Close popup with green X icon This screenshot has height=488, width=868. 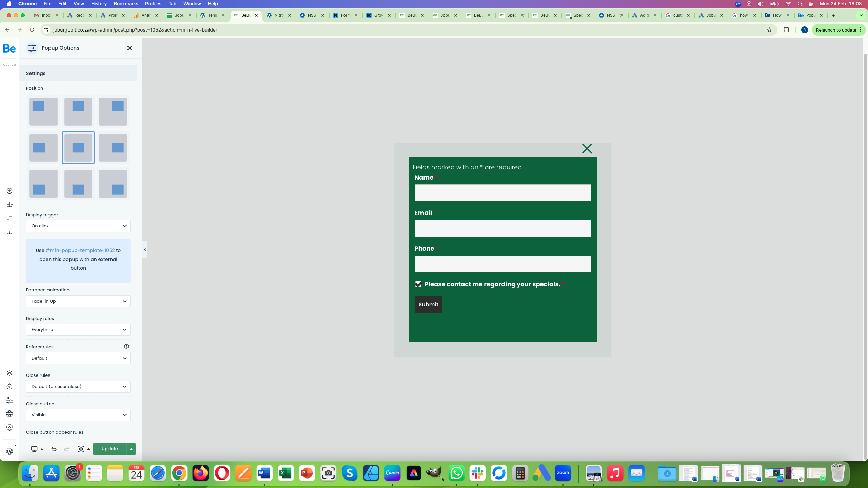coord(587,148)
